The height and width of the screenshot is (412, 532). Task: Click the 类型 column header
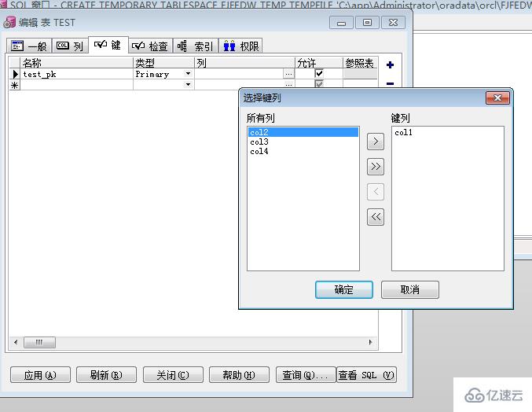[164, 63]
